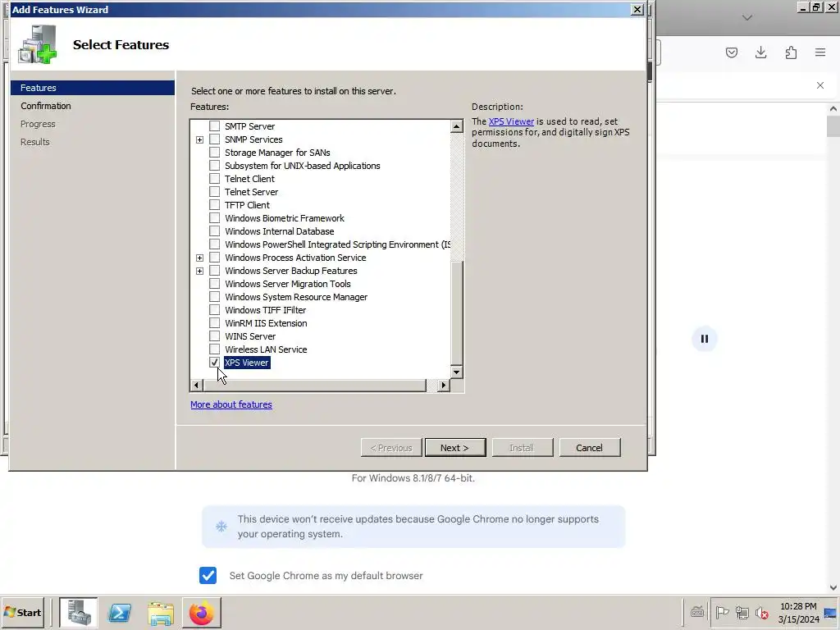This screenshot has height=630, width=840.
Task: Check Wireless LAN Service checkbox
Action: pyautogui.click(x=214, y=349)
